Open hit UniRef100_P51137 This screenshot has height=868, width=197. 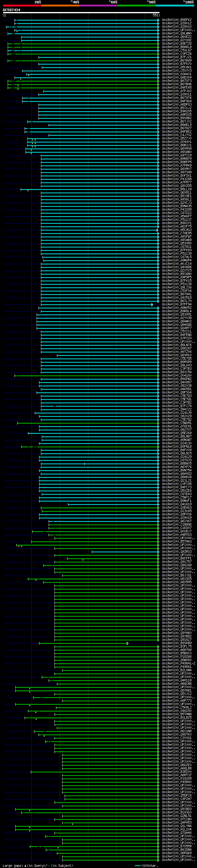pyautogui.click(x=177, y=220)
